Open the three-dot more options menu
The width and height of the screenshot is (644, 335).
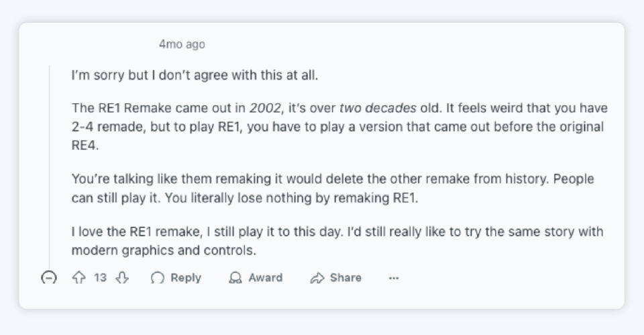[394, 278]
